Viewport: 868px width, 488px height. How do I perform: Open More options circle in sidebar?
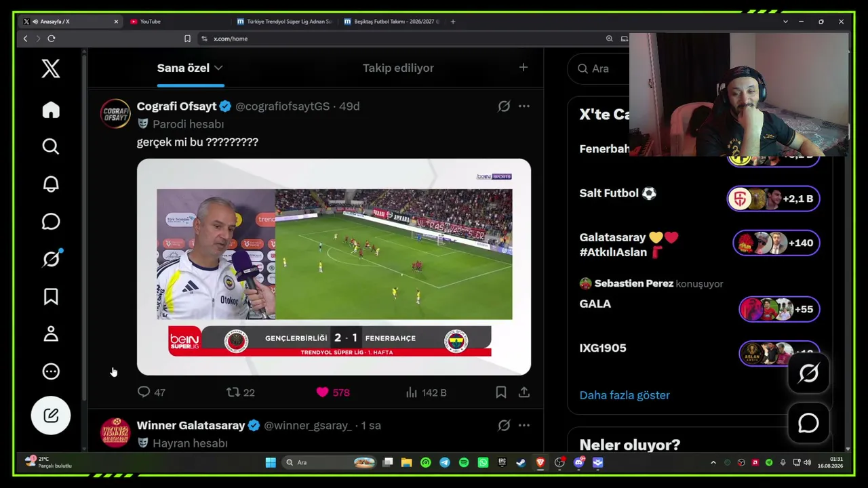tap(51, 371)
